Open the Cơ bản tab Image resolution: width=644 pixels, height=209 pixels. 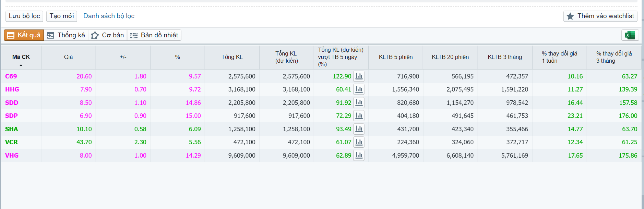(x=108, y=35)
